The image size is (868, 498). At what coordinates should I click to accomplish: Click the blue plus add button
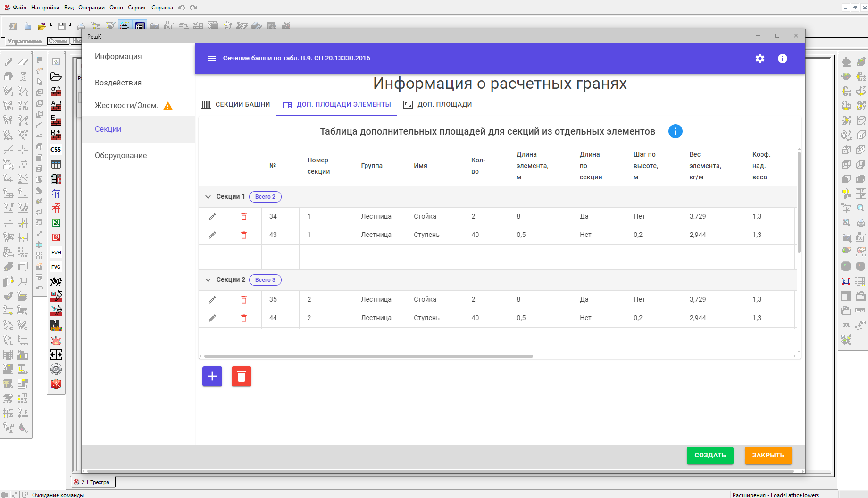pos(212,376)
